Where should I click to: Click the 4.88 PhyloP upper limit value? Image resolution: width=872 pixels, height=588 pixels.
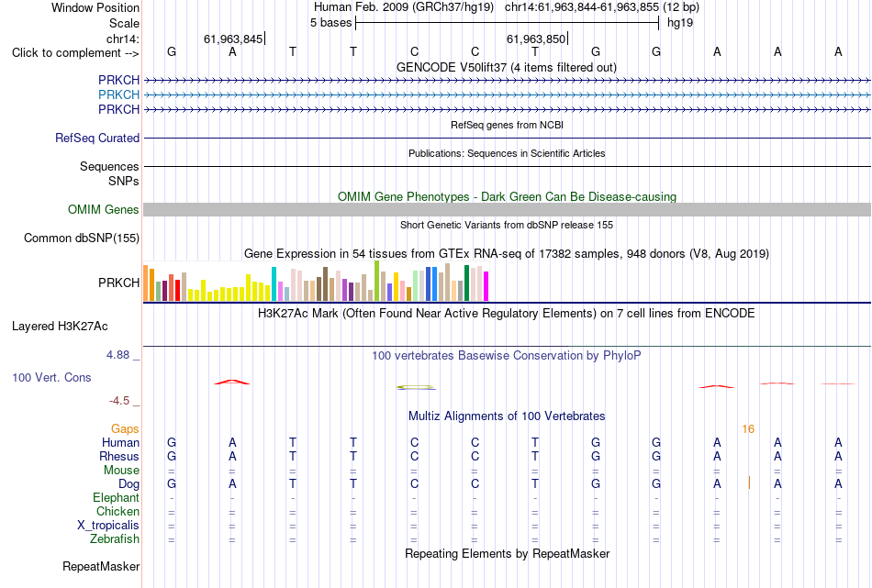click(117, 355)
